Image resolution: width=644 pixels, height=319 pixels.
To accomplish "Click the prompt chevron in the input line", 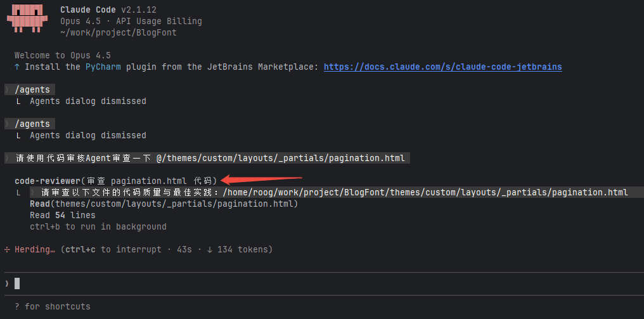I will 7,283.
